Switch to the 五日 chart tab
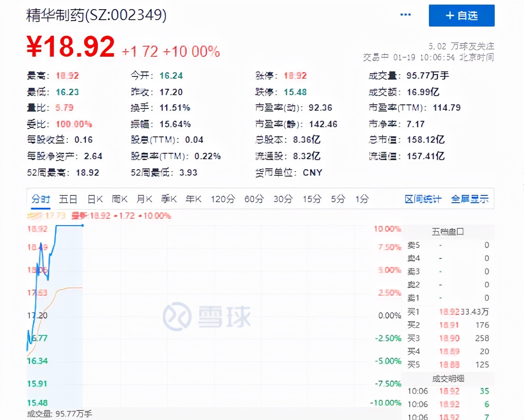This screenshot has width=524, height=420. coord(68,199)
